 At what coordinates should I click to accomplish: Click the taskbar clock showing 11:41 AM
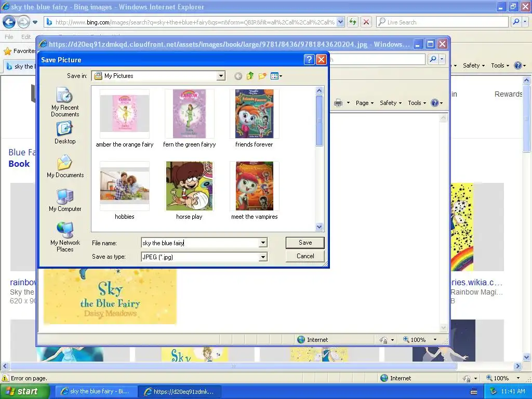(513, 392)
